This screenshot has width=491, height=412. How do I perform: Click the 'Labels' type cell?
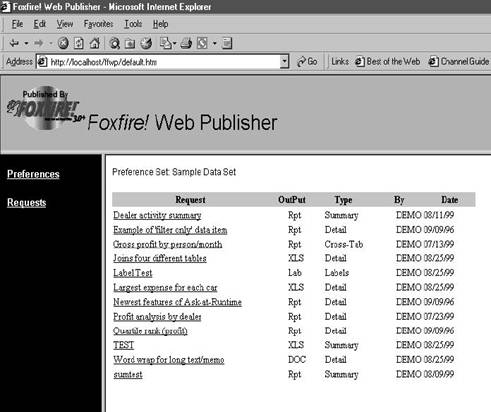click(x=337, y=273)
